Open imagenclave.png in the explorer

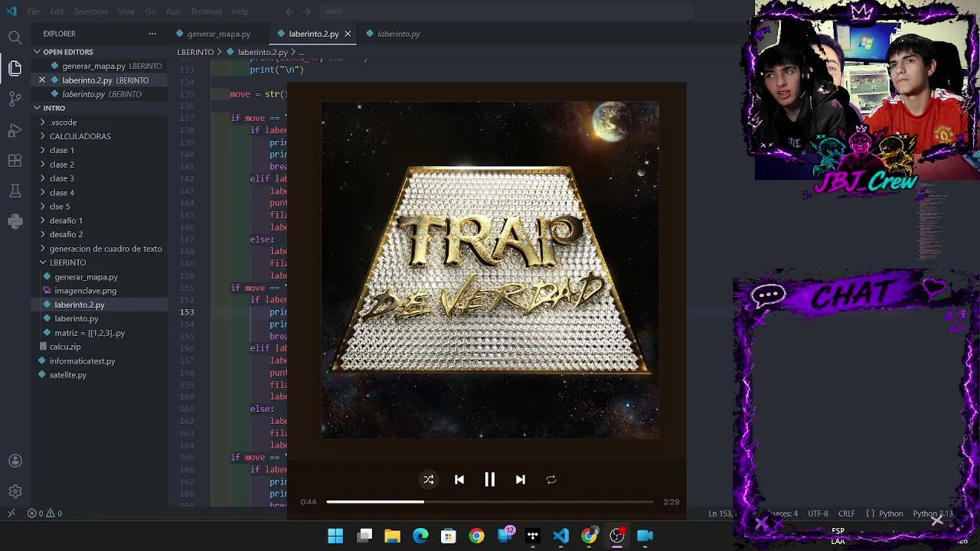(100, 291)
